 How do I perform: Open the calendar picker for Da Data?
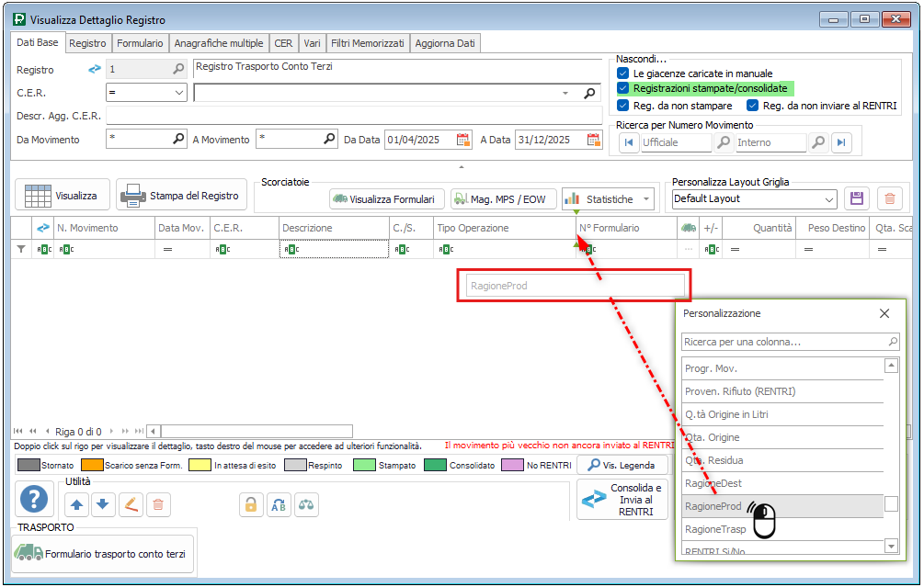(x=464, y=140)
